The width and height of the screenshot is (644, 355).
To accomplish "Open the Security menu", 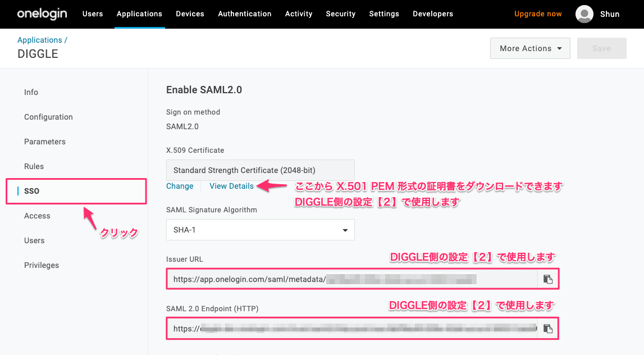I will 340,14.
